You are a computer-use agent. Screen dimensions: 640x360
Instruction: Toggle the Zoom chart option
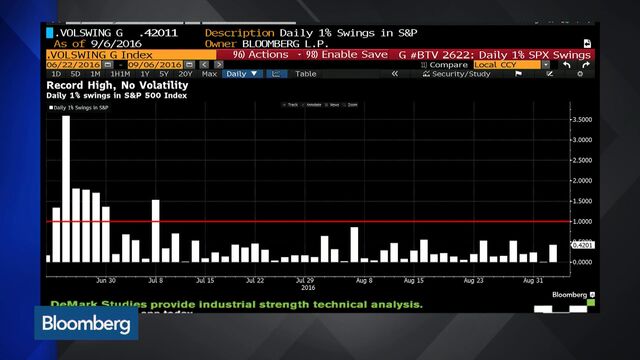351,105
